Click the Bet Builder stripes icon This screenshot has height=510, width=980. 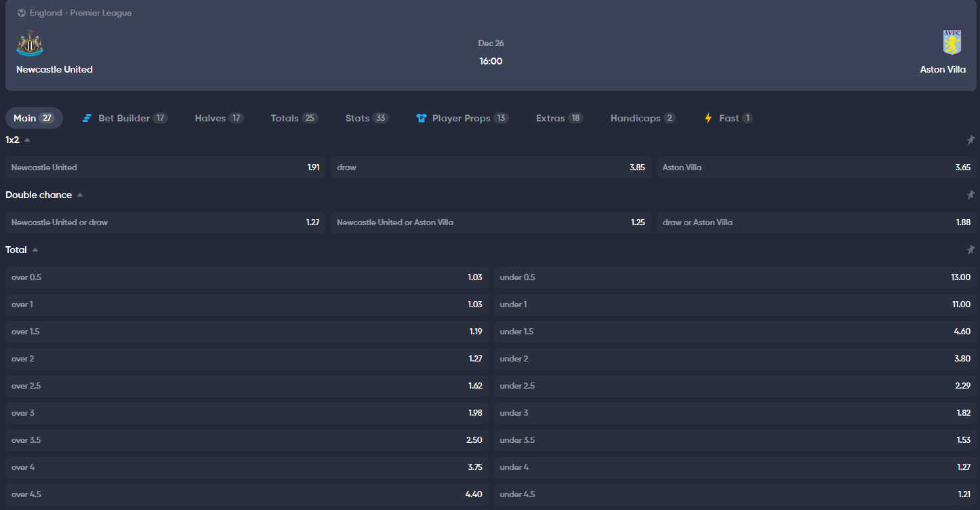(x=87, y=118)
